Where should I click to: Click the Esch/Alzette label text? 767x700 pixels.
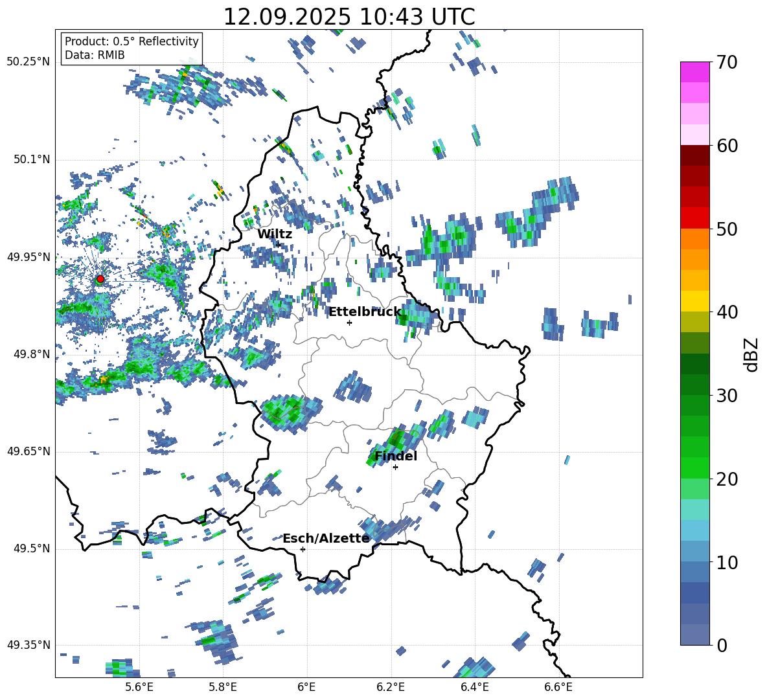[326, 538]
